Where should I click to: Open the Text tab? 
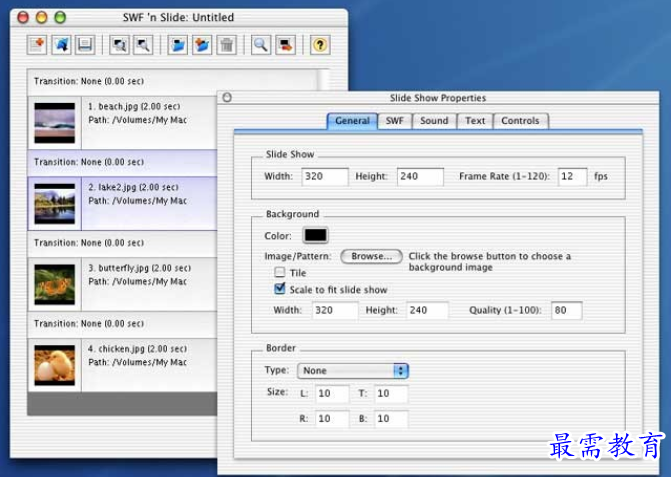(475, 121)
